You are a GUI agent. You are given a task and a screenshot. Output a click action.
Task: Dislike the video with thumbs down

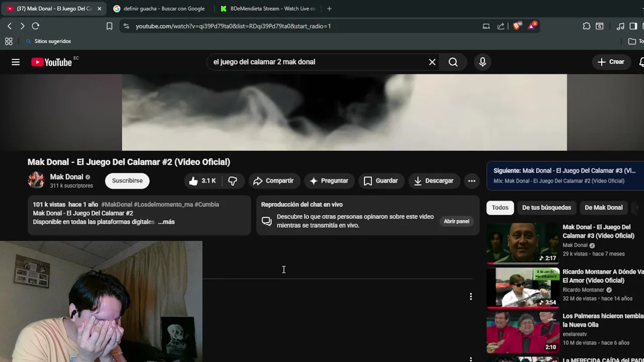click(232, 180)
